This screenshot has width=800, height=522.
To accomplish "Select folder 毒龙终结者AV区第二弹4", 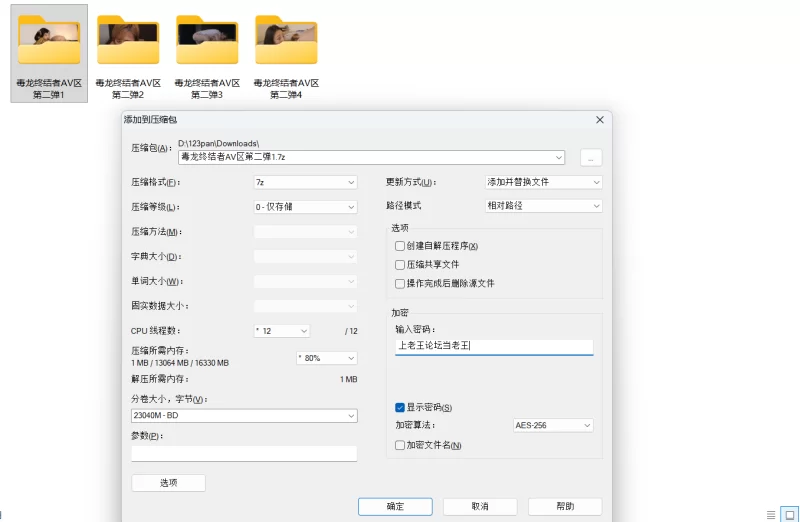I will pos(286,54).
